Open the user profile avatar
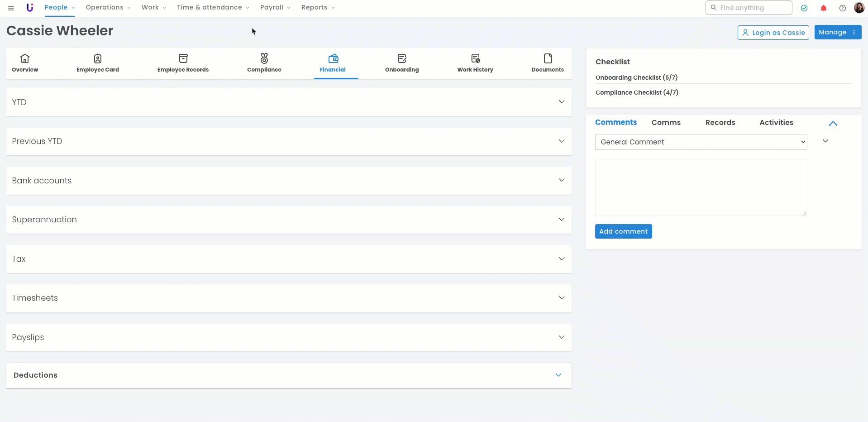 [x=859, y=8]
